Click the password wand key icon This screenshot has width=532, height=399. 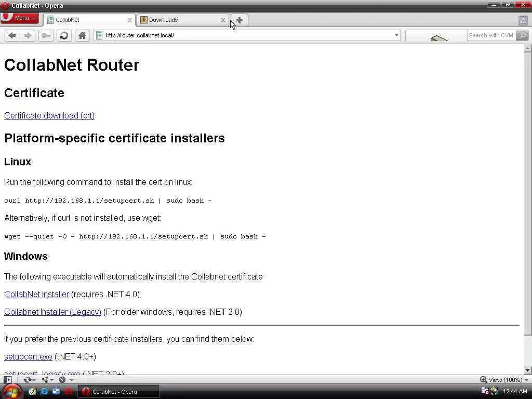point(46,35)
